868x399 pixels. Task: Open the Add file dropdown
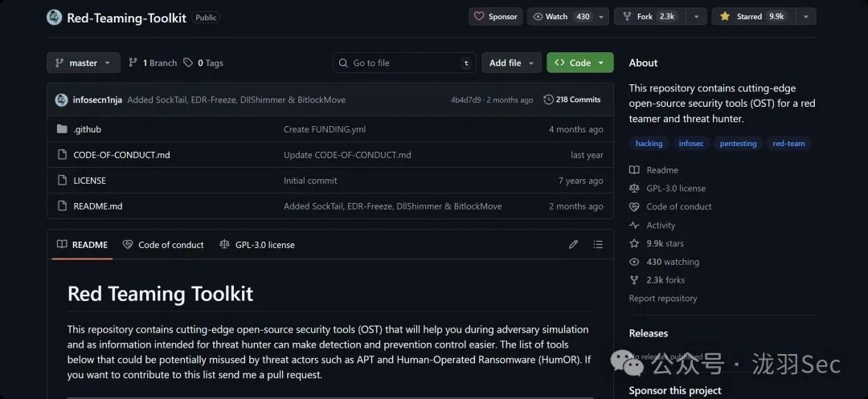coord(511,63)
